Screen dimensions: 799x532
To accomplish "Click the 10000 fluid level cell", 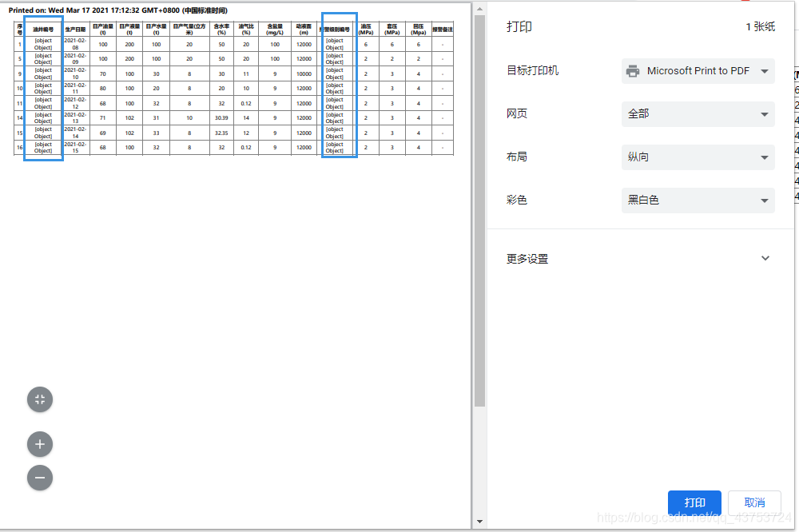I will (x=304, y=73).
